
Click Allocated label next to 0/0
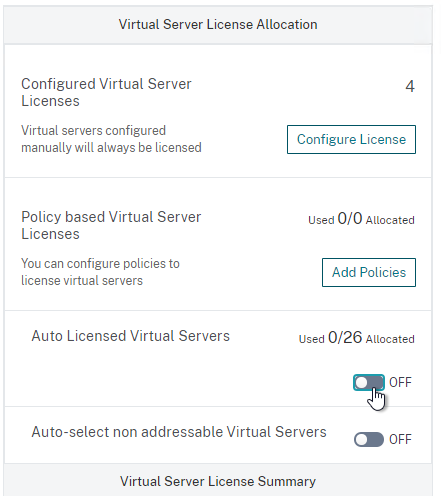pos(390,220)
